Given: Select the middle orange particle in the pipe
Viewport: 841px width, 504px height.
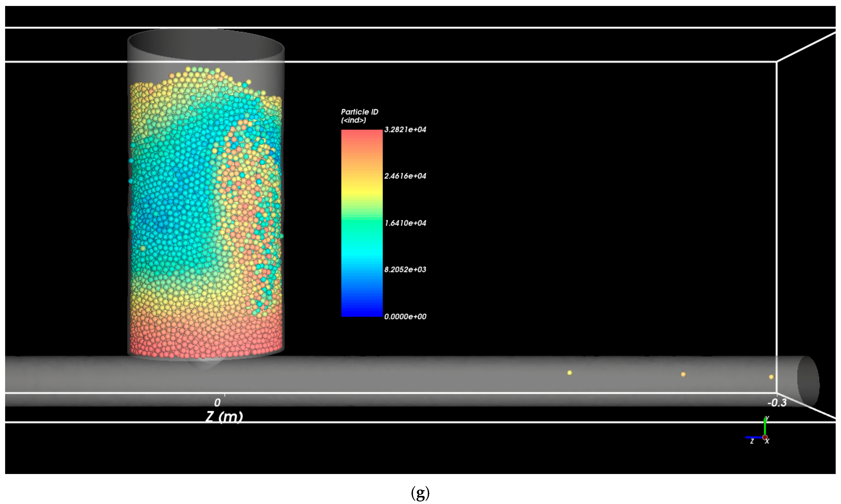Looking at the screenshot, I should coord(683,374).
